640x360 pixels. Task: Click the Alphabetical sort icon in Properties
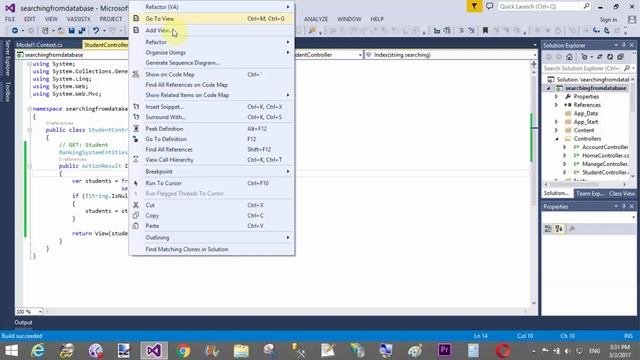pos(559,229)
